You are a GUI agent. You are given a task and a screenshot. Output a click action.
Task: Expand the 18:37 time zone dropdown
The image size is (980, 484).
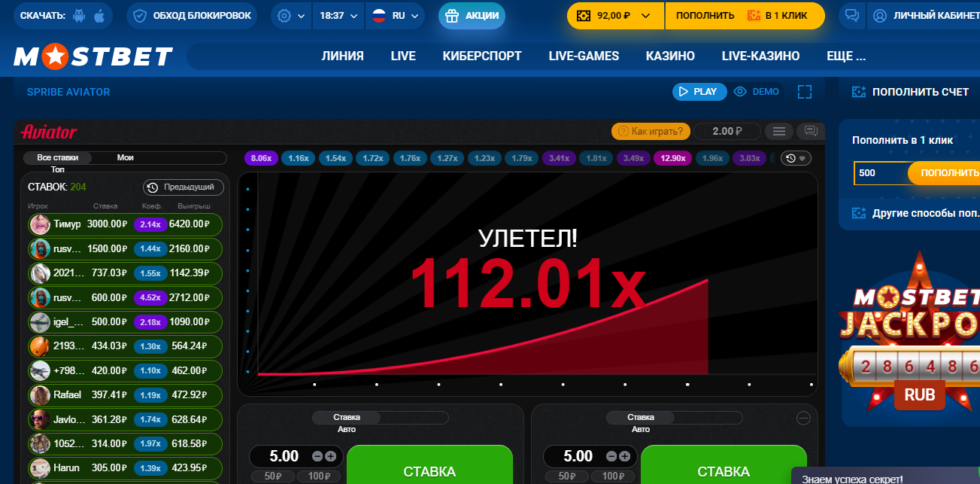[x=338, y=15]
